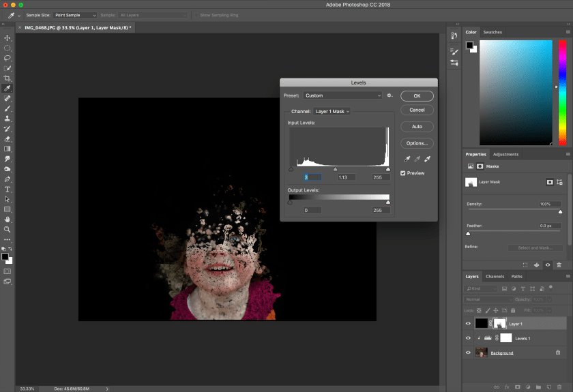This screenshot has width=573, height=392.
Task: Hide the Levels 1 adjustment layer
Action: pos(468,338)
